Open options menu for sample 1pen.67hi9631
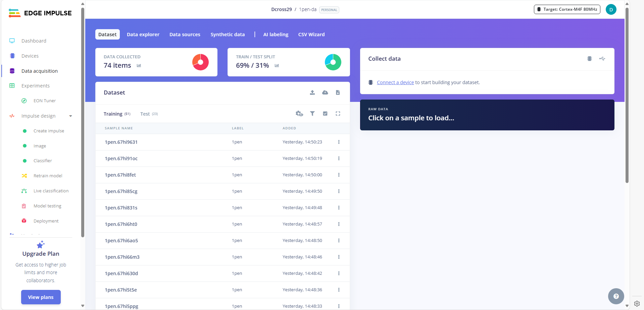The image size is (644, 310). coord(339,142)
